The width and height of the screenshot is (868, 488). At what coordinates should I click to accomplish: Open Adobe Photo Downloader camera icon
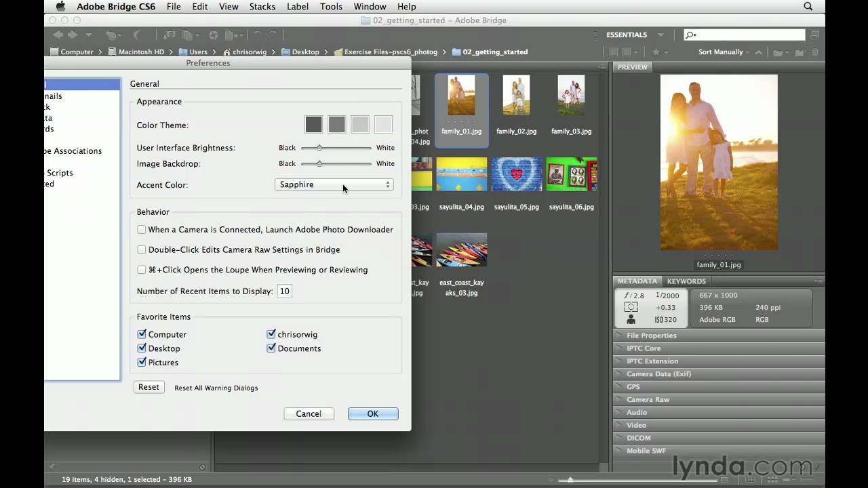tap(169, 35)
